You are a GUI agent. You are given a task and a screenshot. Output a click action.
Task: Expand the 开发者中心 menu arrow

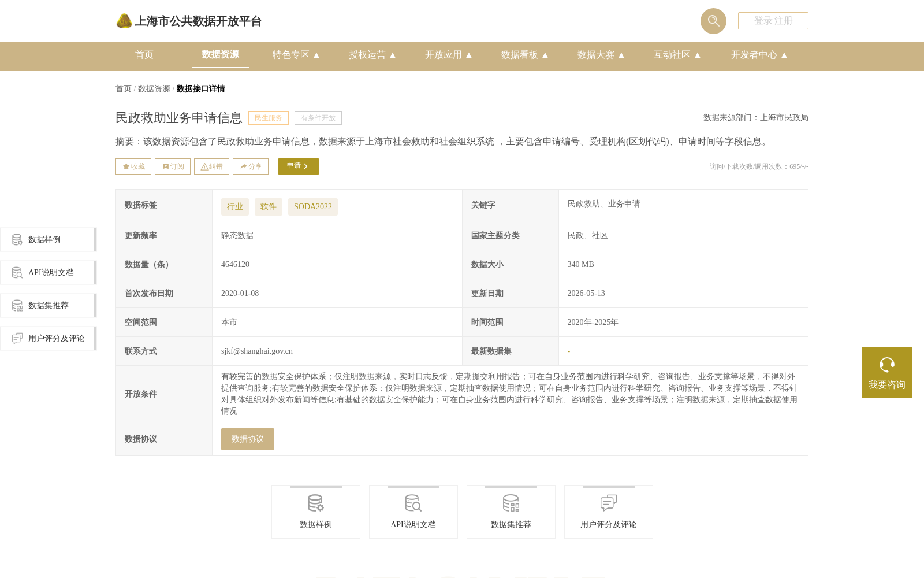tap(784, 55)
